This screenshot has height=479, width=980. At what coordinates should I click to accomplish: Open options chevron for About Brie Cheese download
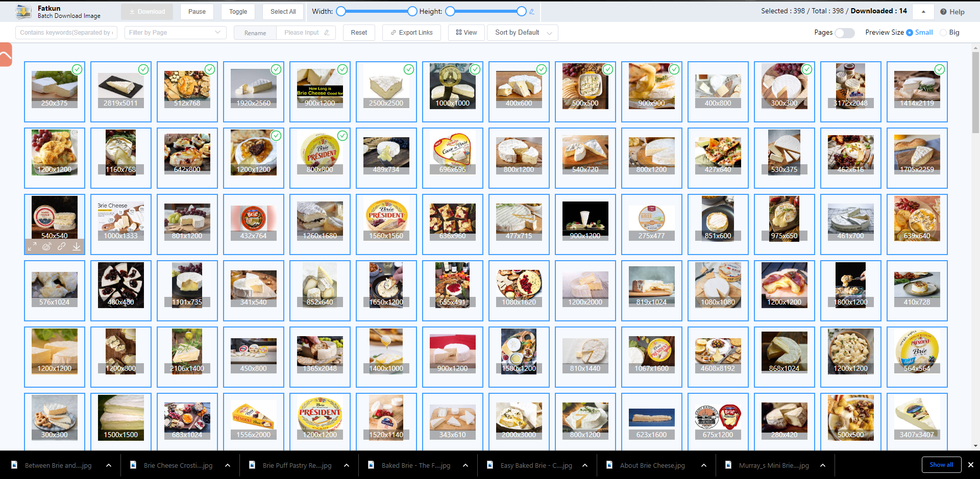pos(704,465)
